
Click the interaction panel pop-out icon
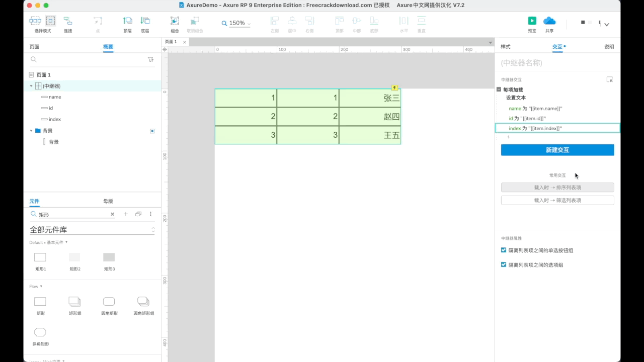click(x=610, y=79)
